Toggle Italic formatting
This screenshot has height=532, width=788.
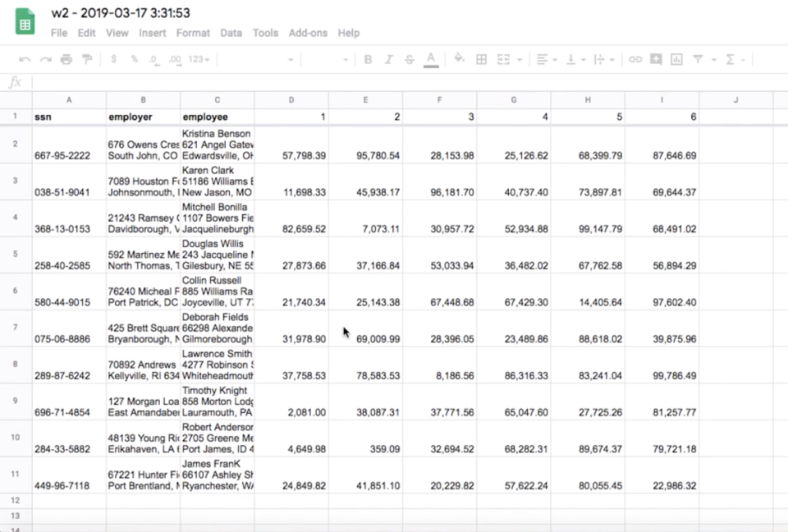388,59
